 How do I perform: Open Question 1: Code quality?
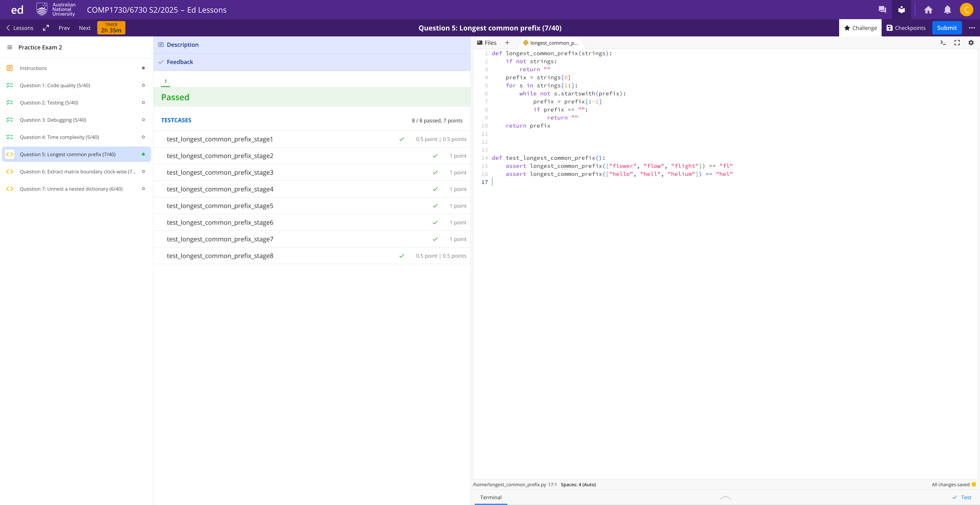point(76,85)
